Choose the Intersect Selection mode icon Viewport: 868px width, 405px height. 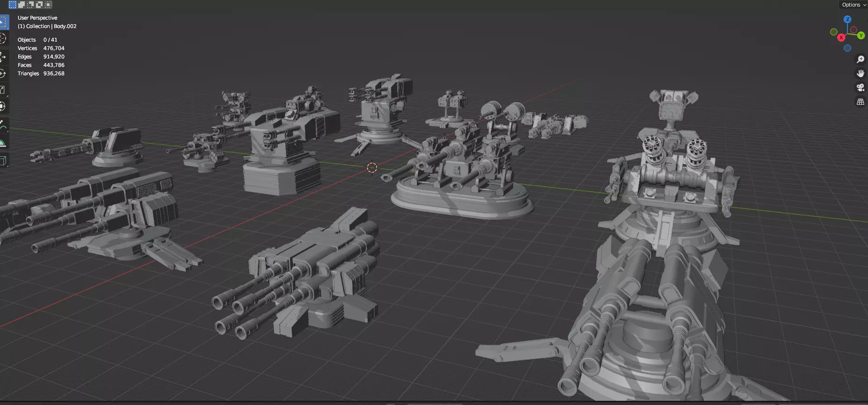coord(48,5)
